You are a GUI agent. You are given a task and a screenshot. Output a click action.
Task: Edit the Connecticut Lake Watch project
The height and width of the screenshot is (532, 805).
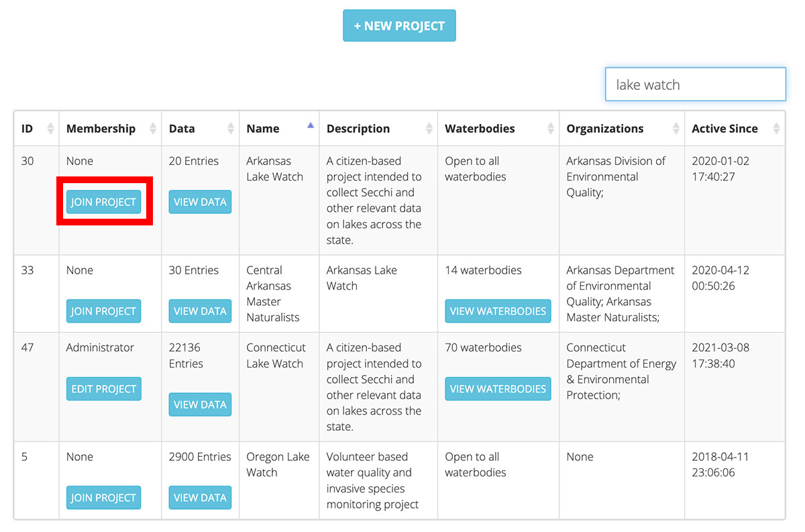pos(103,389)
